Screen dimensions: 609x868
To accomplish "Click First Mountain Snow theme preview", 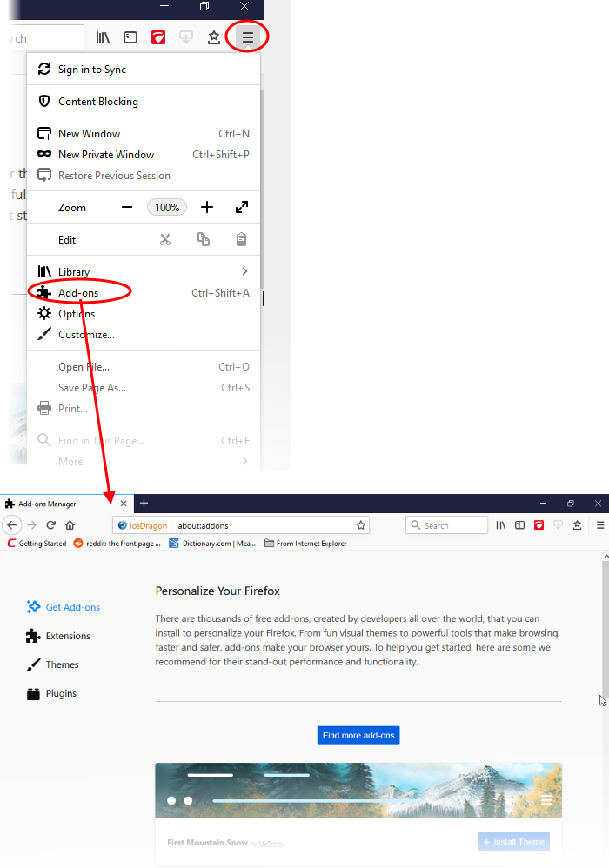I will pyautogui.click(x=358, y=790).
